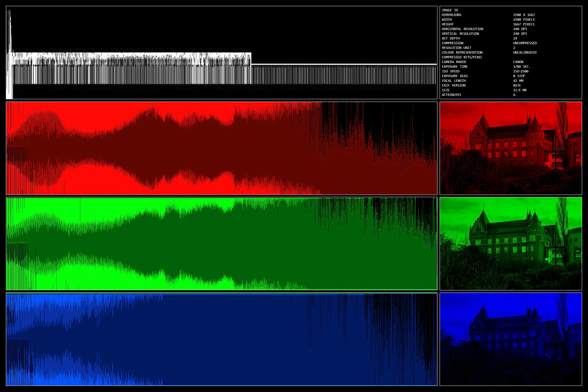This screenshot has height=392, width=588.
Task: Click the SIZE value 11.9 MB
Action: [x=520, y=90]
